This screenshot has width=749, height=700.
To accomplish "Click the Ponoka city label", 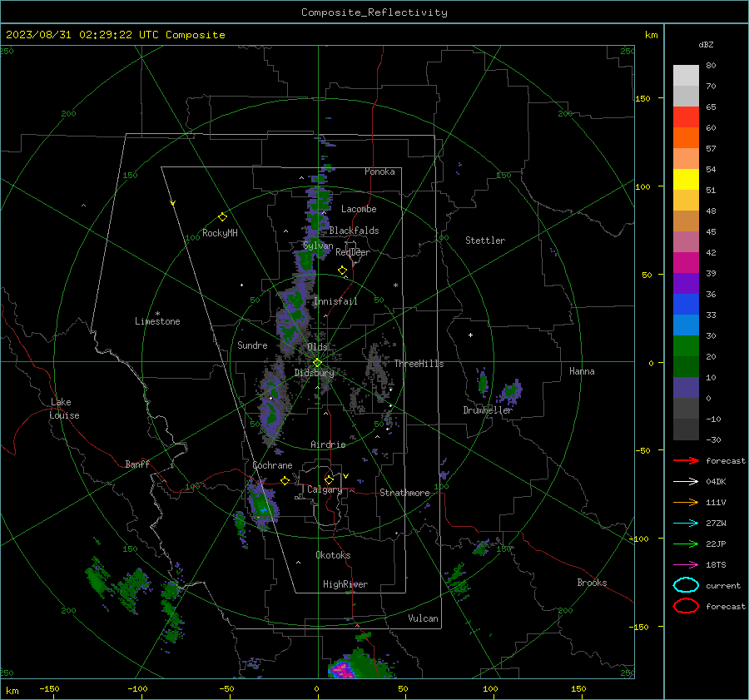I will pyautogui.click(x=379, y=171).
